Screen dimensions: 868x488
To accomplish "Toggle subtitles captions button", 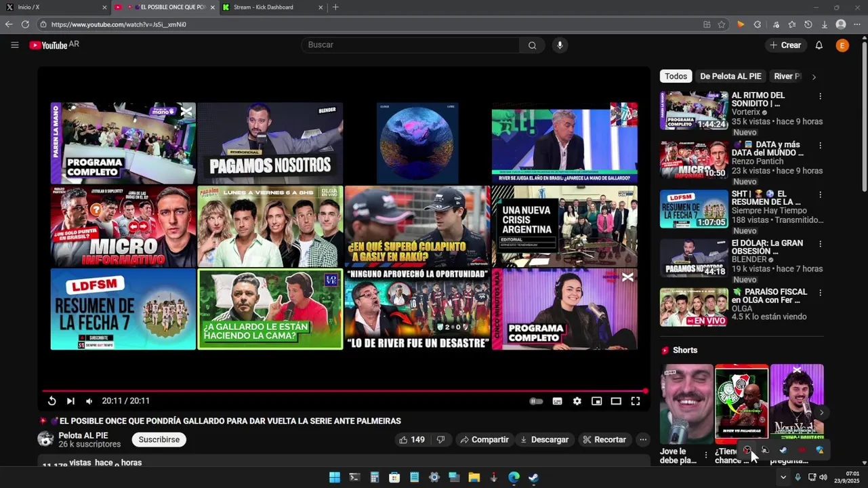I will (557, 401).
